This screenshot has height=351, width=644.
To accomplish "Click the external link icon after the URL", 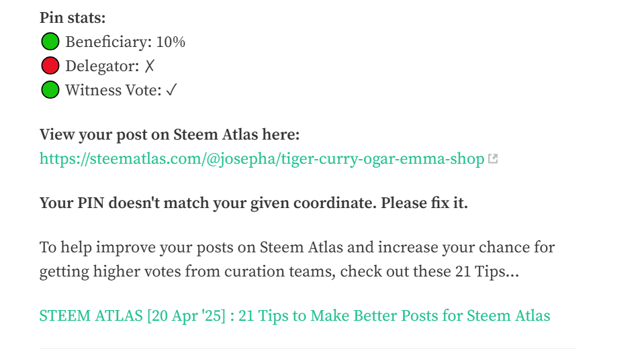I will click(x=493, y=158).
